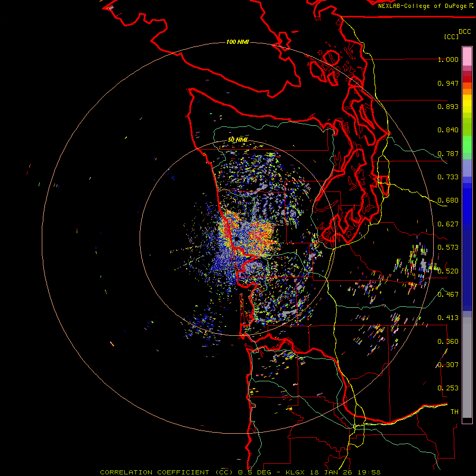Select the 0.307 legend value
This screenshot has width=476, height=476.
point(448,364)
